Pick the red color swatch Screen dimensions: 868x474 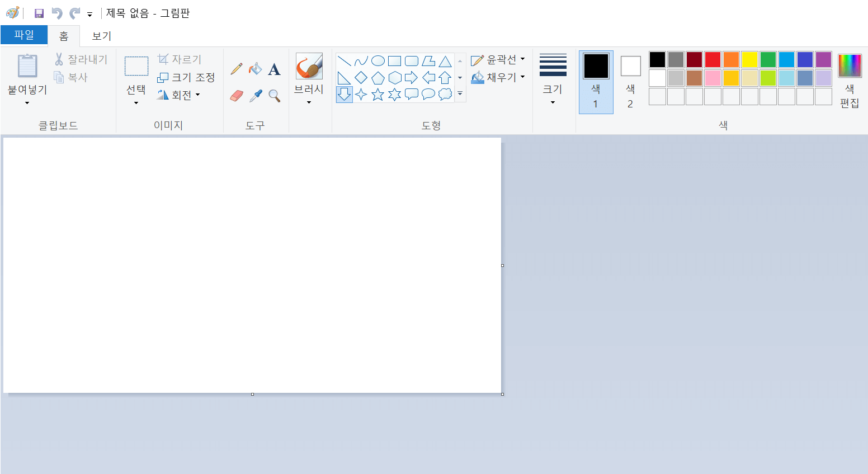coord(713,59)
